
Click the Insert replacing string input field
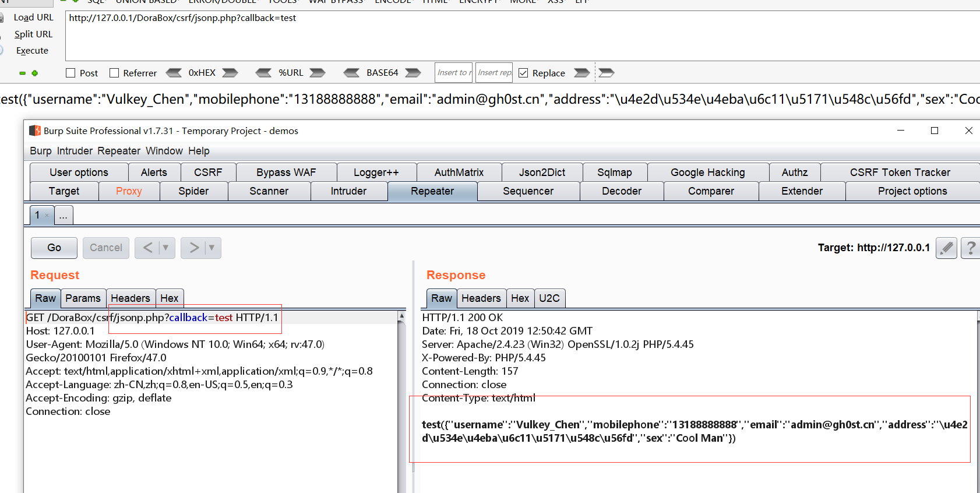(494, 73)
